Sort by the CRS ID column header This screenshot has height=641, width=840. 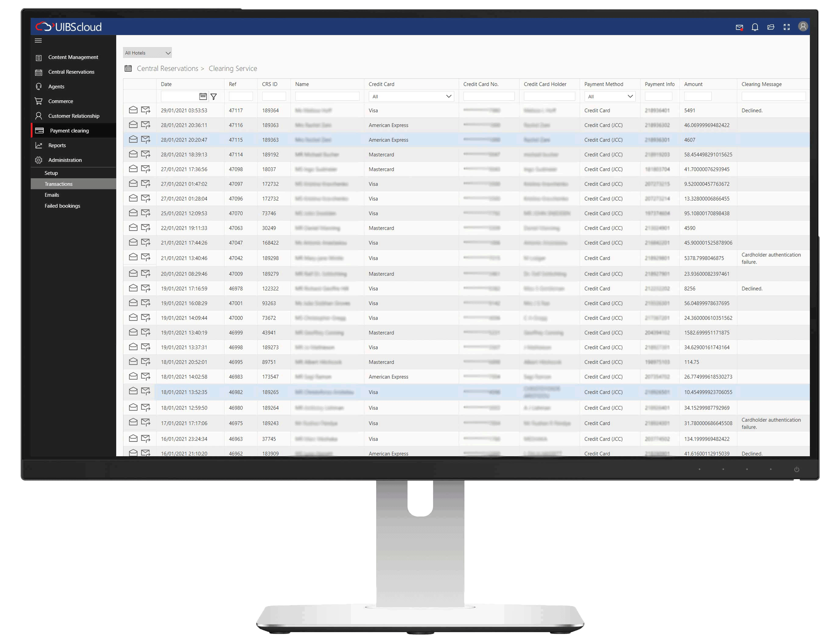tap(269, 84)
